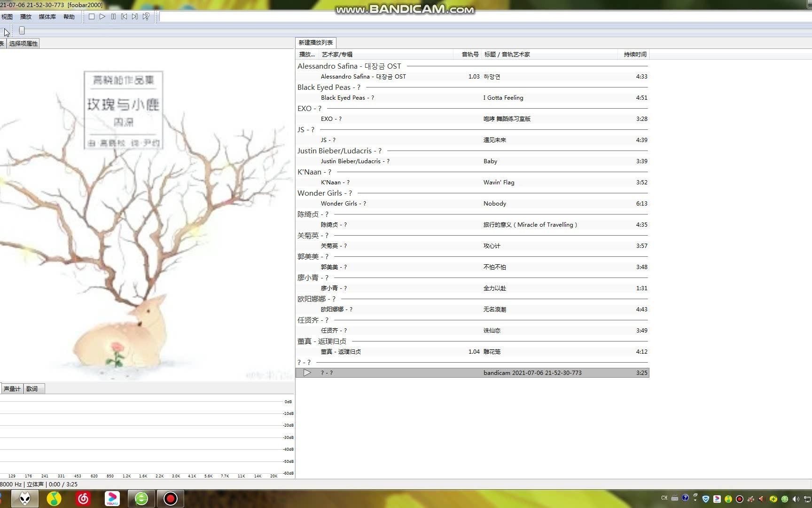Click the spectrum analyzer display
Image resolution: width=812 pixels, height=508 pixels.
[x=147, y=437]
